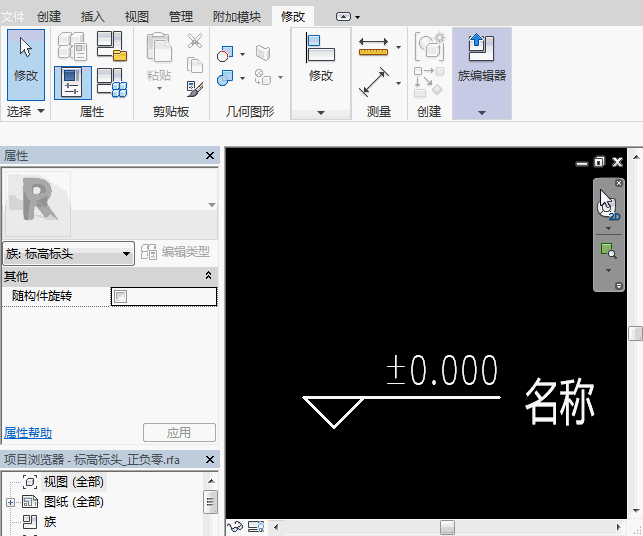Expand the 图纸 (全部) tree node
The height and width of the screenshot is (536, 643).
click(11, 502)
